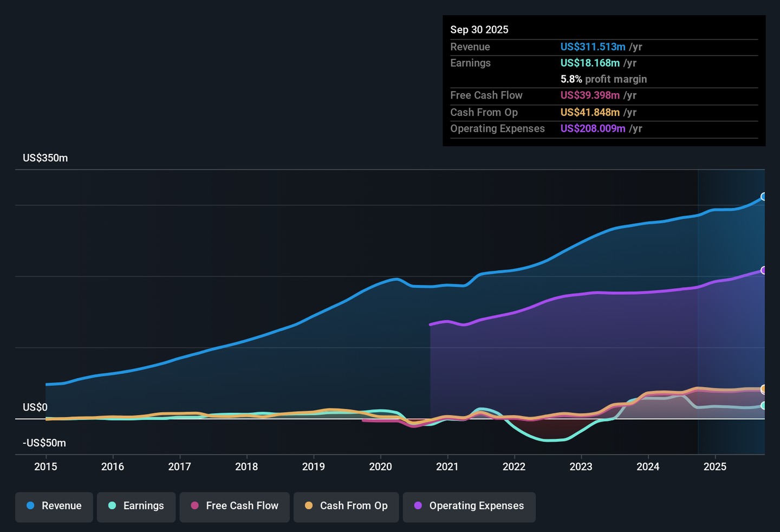The width and height of the screenshot is (780, 532).
Task: Click the 2023 x-axis year label
Action: (581, 467)
